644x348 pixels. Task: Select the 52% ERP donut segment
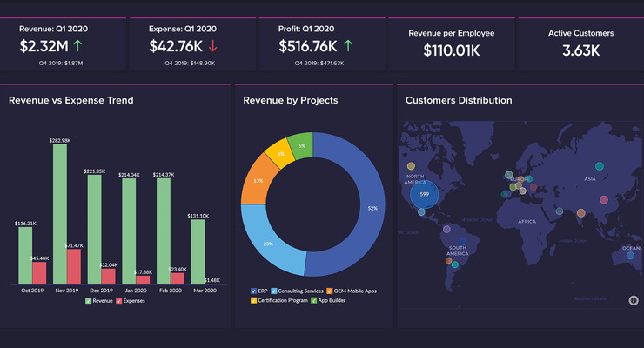point(357,209)
